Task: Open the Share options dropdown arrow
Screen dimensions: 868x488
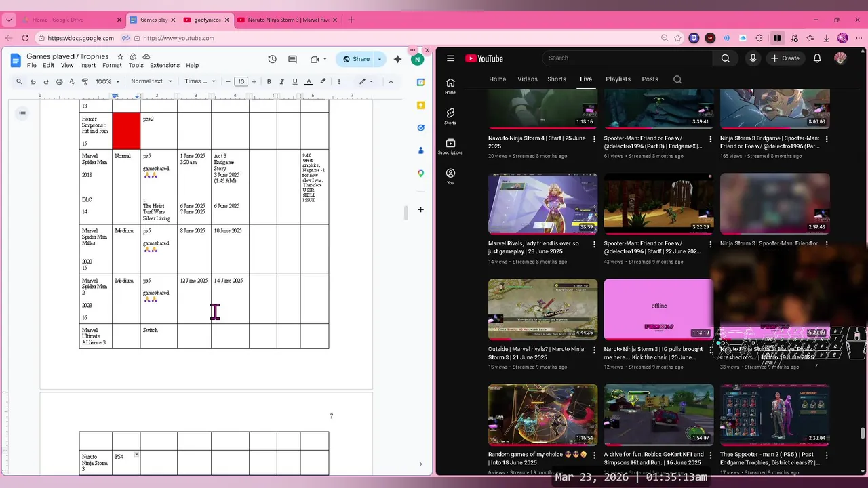Action: pos(380,59)
